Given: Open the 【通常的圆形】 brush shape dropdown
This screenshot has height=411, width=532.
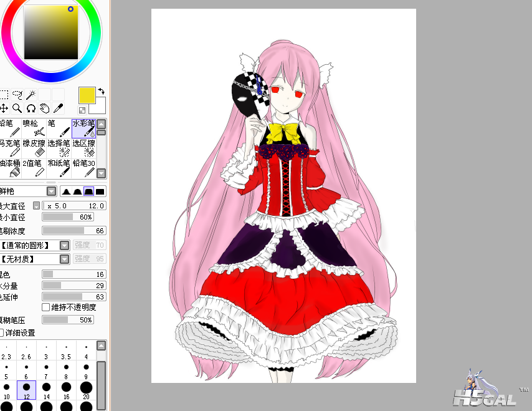Looking at the screenshot, I should pyautogui.click(x=64, y=245).
